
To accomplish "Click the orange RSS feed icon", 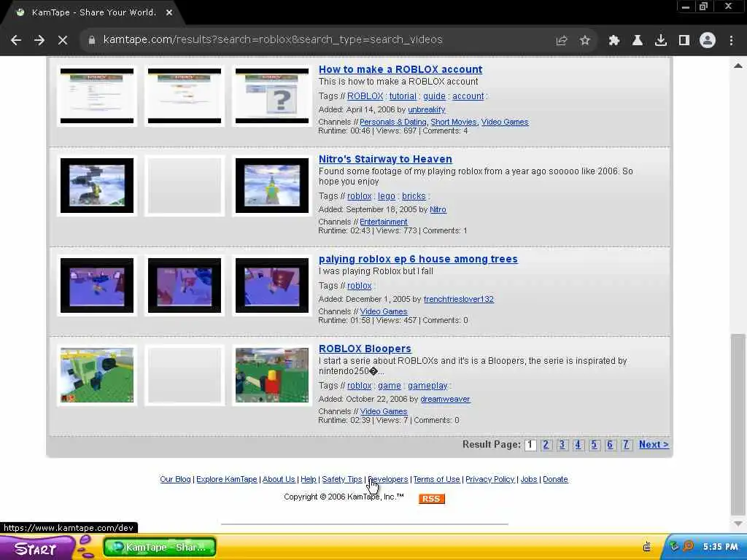I will 432,499.
